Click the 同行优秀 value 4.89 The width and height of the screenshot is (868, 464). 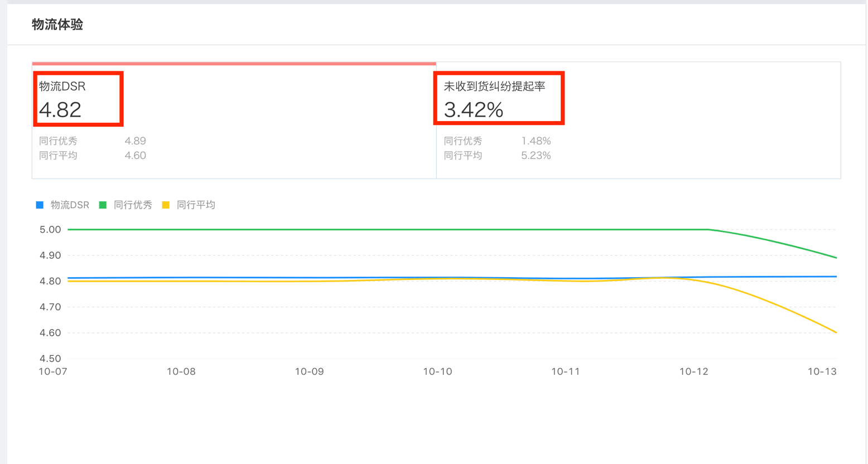pos(136,141)
